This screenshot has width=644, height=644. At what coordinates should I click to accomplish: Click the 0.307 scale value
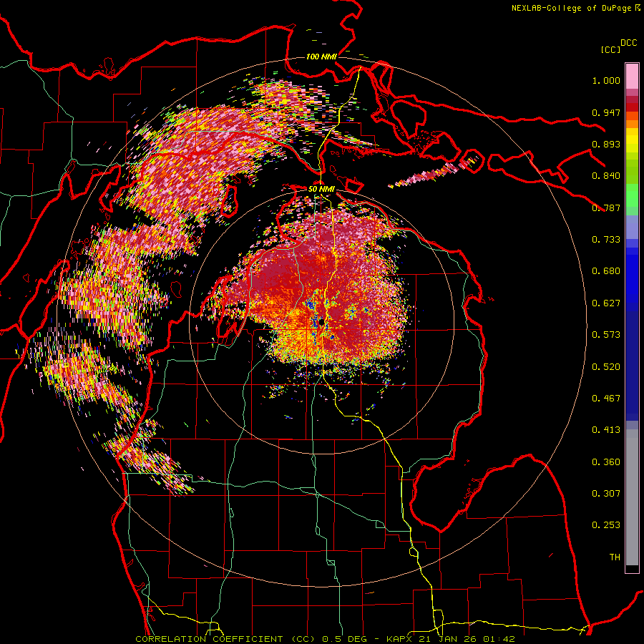[606, 494]
